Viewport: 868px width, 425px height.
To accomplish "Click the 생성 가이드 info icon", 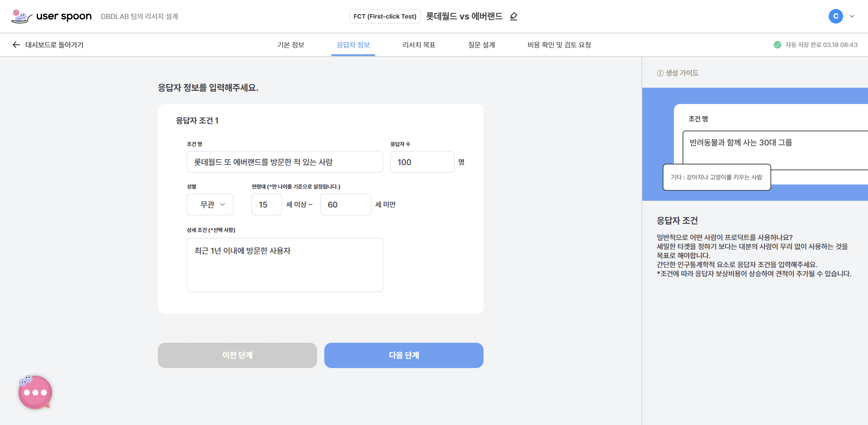I will 660,73.
